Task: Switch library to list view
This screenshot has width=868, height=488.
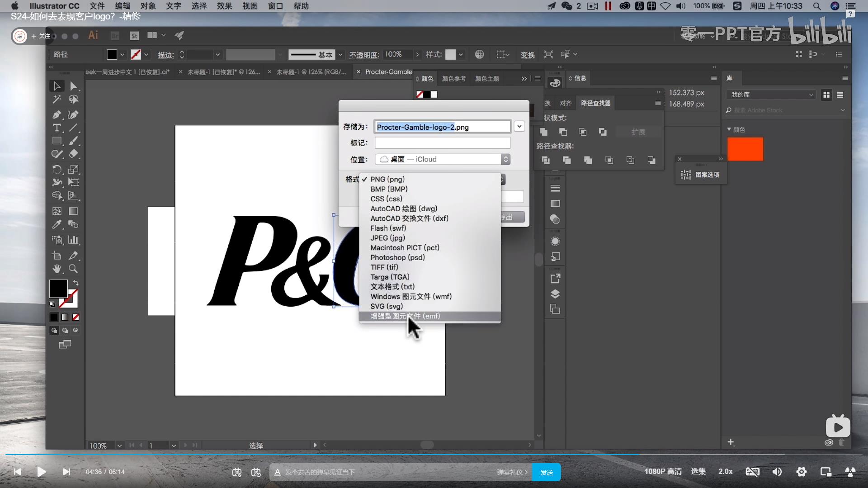Action: (x=840, y=95)
